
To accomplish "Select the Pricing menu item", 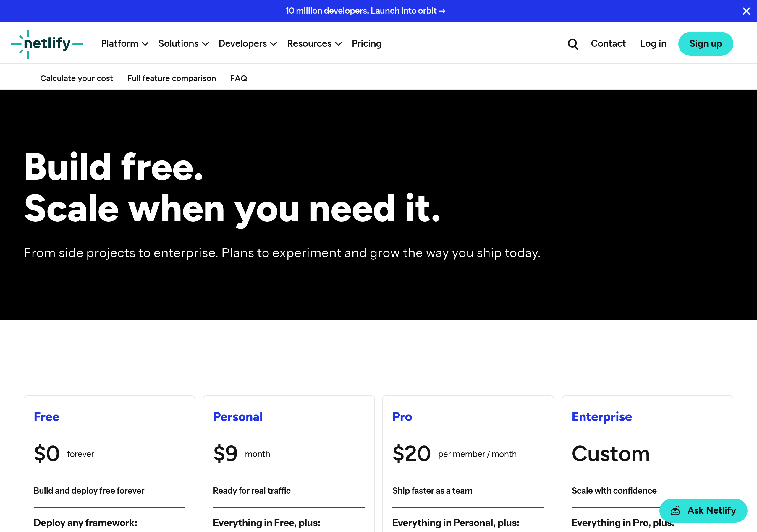I will click(367, 43).
